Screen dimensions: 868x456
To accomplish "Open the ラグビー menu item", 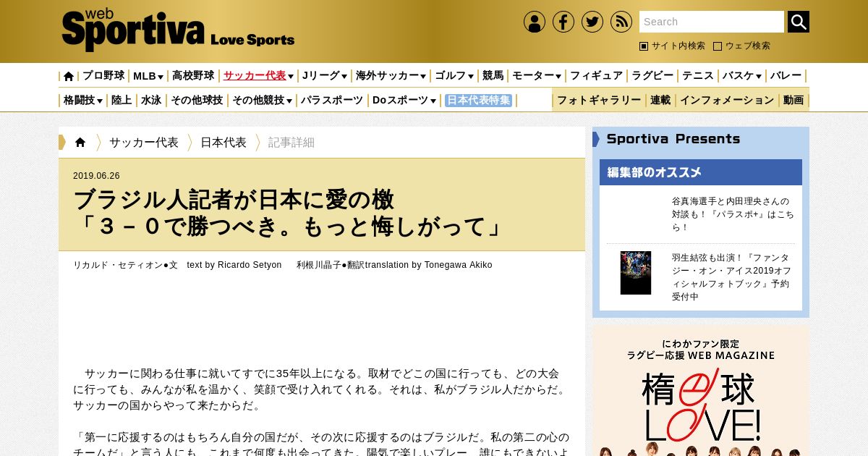I will point(652,76).
